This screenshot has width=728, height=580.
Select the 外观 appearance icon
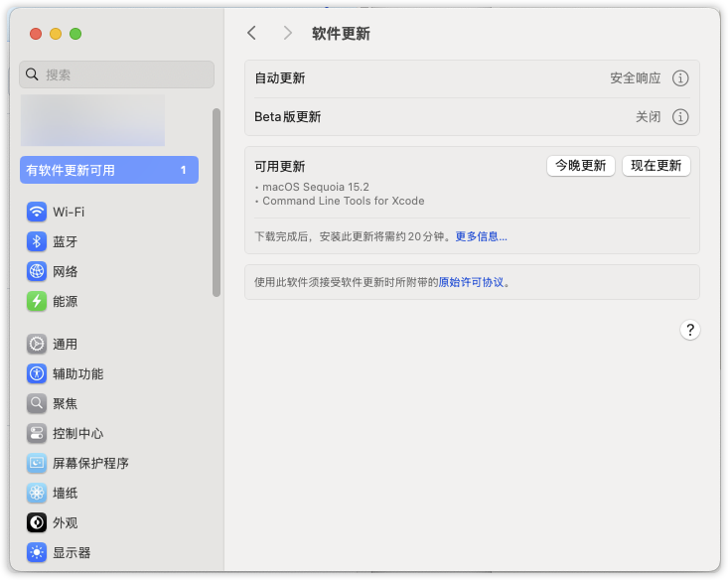coord(37,522)
